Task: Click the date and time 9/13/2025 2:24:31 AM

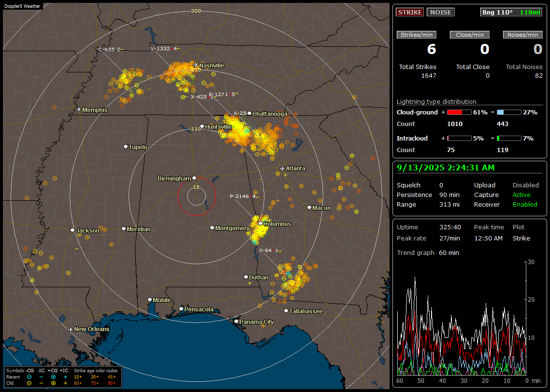Action: (446, 168)
